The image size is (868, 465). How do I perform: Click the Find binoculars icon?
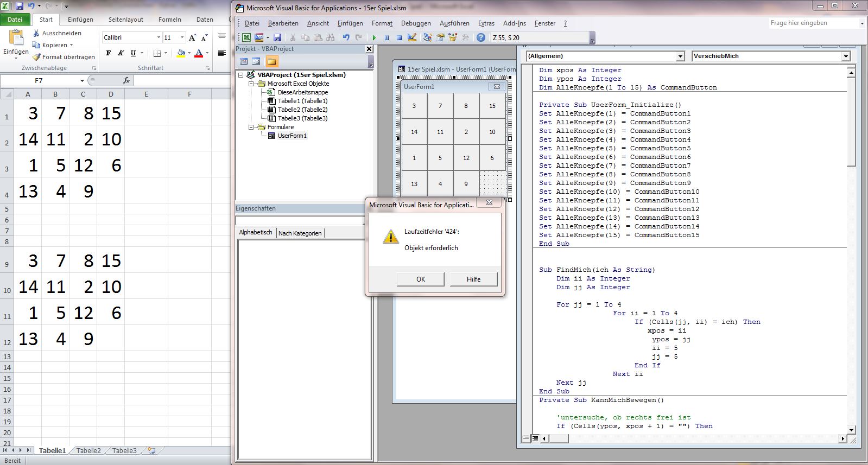point(331,37)
